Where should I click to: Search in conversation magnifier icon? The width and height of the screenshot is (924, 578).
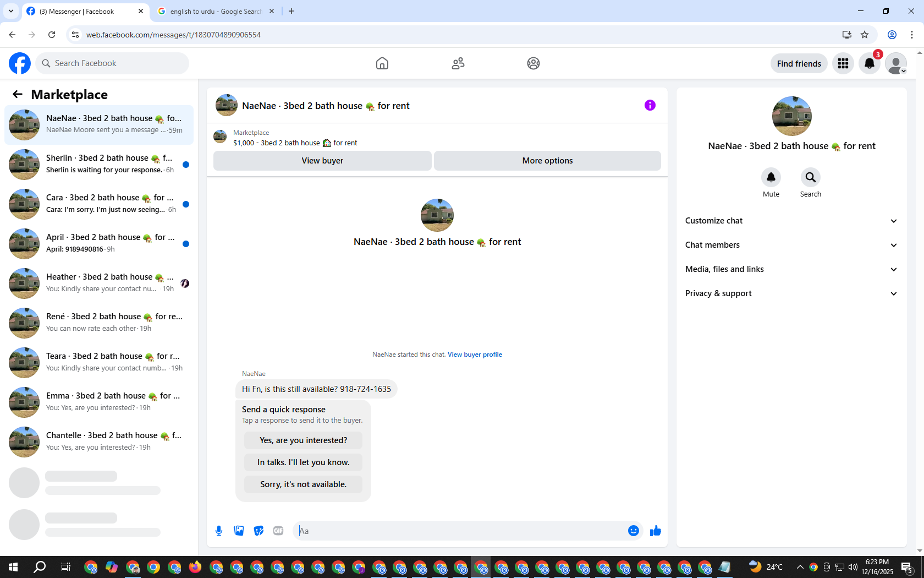tap(811, 177)
